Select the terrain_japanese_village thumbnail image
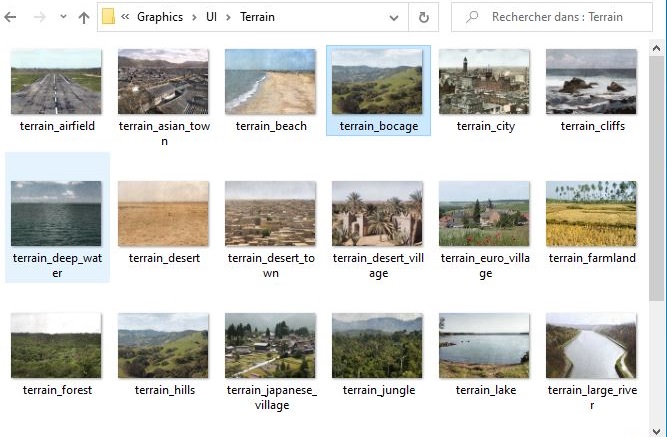667x437 pixels. 270,346
